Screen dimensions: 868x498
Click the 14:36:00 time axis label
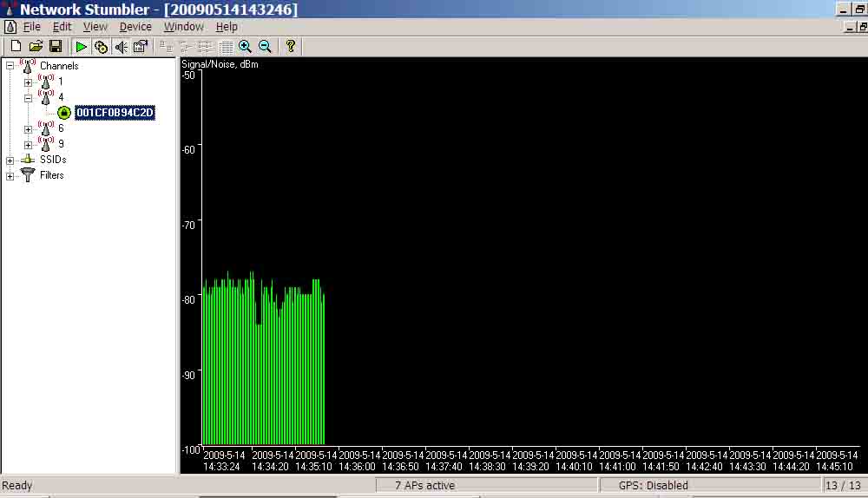click(x=357, y=467)
